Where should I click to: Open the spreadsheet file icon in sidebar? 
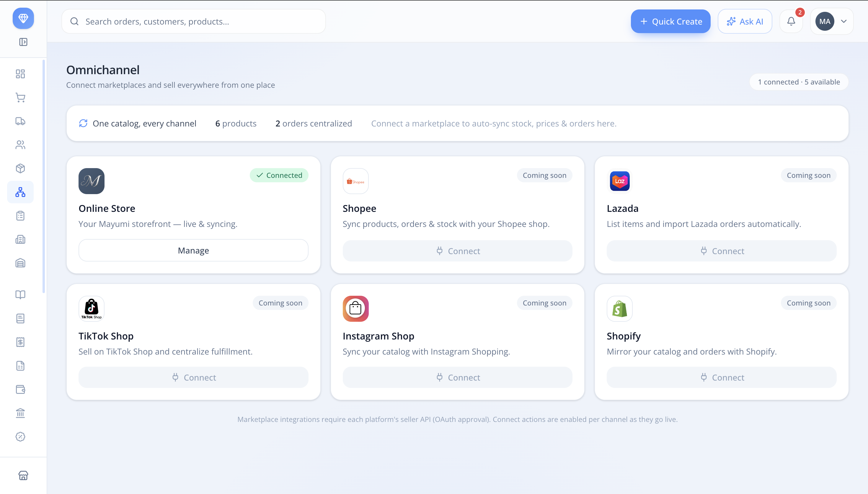pos(20,366)
